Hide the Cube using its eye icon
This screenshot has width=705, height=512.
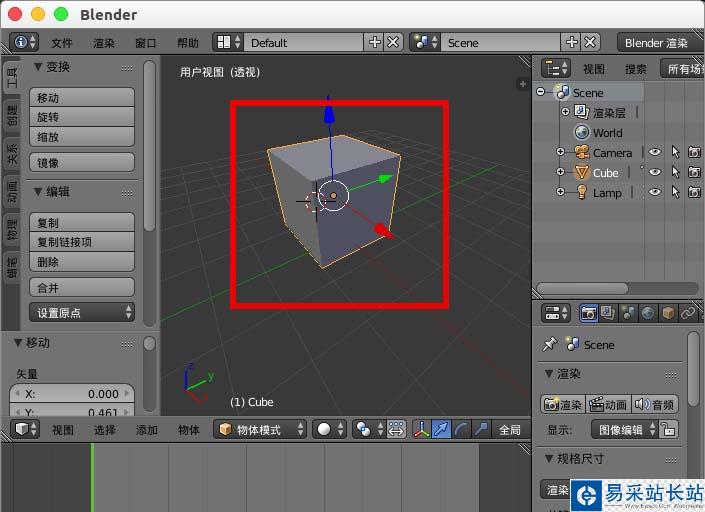655,172
